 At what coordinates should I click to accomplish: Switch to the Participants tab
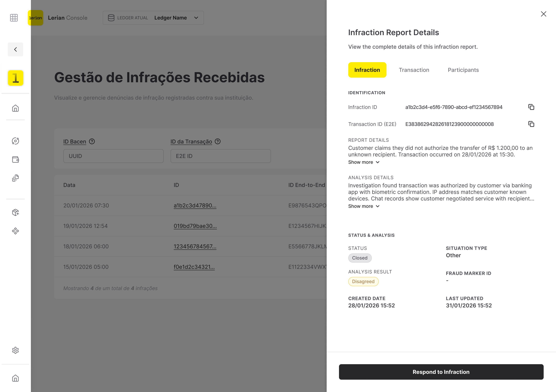click(463, 70)
